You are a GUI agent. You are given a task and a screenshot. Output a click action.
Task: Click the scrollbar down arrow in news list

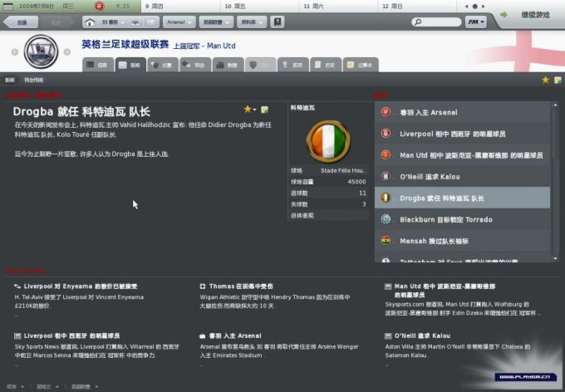pos(555,258)
